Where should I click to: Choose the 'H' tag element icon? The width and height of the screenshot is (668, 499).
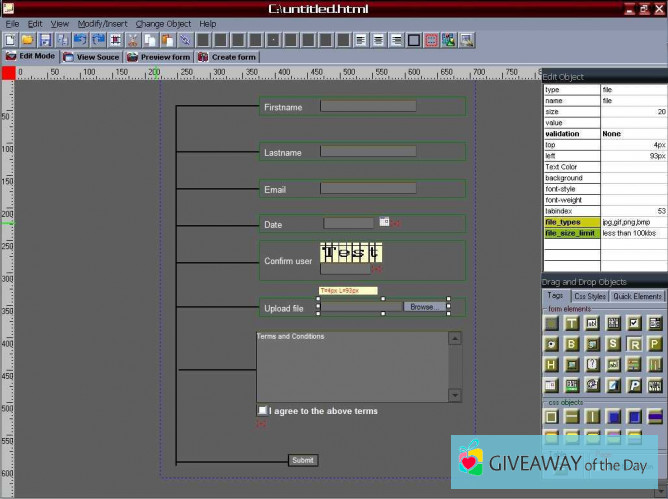551,365
